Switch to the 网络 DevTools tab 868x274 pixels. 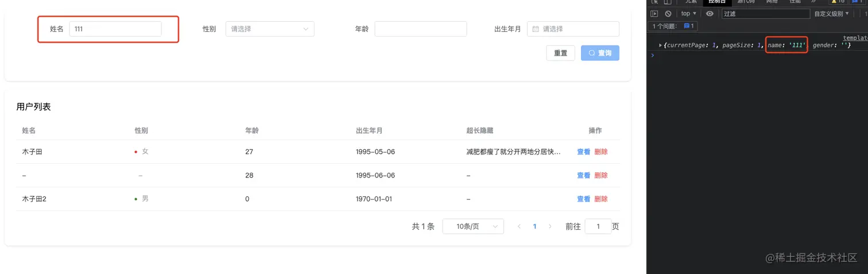772,2
